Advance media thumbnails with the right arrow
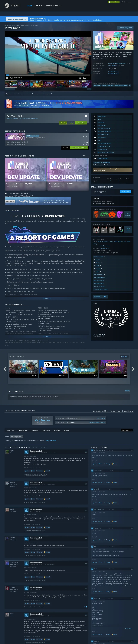 click(x=89, y=89)
